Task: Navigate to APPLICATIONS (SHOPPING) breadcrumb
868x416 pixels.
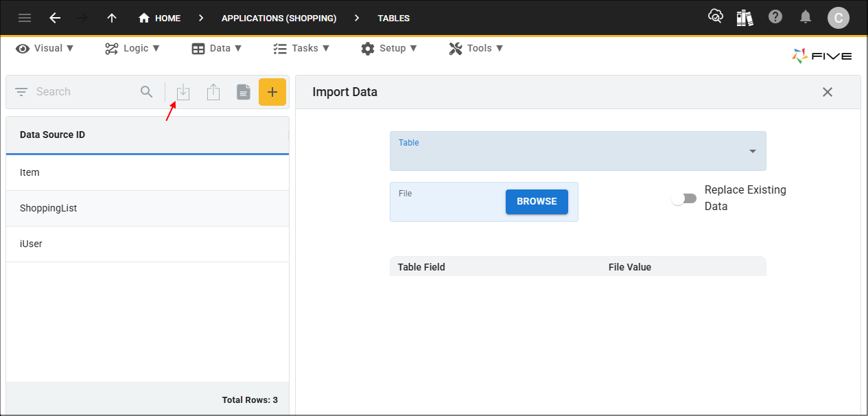Action: coord(279,18)
